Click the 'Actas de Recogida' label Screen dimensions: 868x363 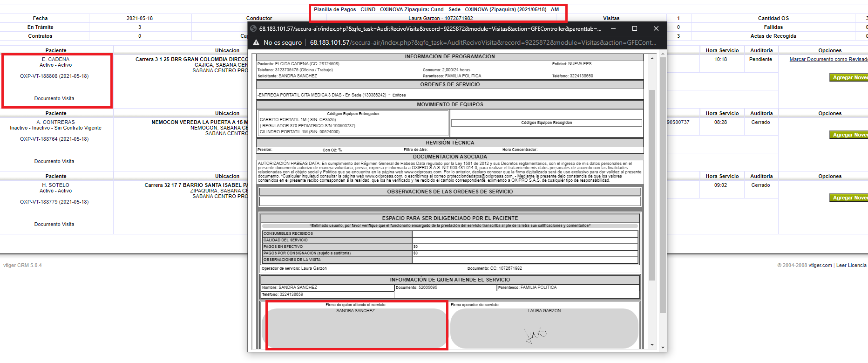click(773, 36)
